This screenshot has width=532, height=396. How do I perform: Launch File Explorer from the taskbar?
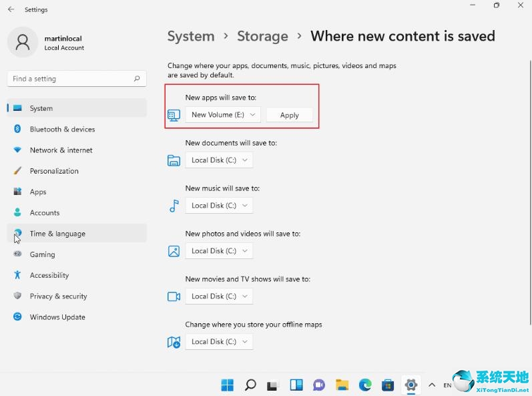[x=342, y=385]
